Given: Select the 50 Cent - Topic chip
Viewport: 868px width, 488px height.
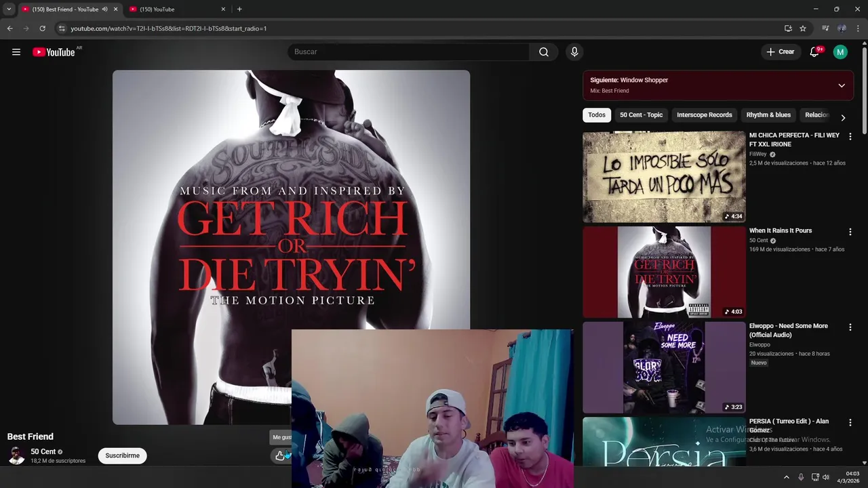Looking at the screenshot, I should tap(641, 115).
